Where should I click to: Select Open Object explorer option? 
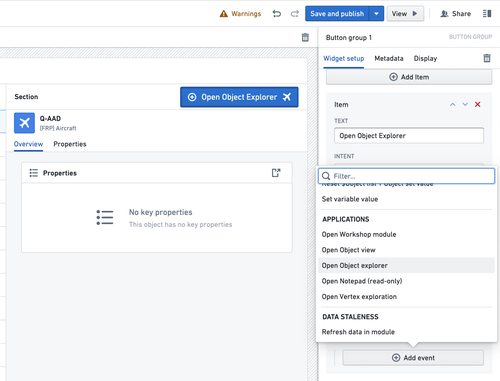coord(406,266)
